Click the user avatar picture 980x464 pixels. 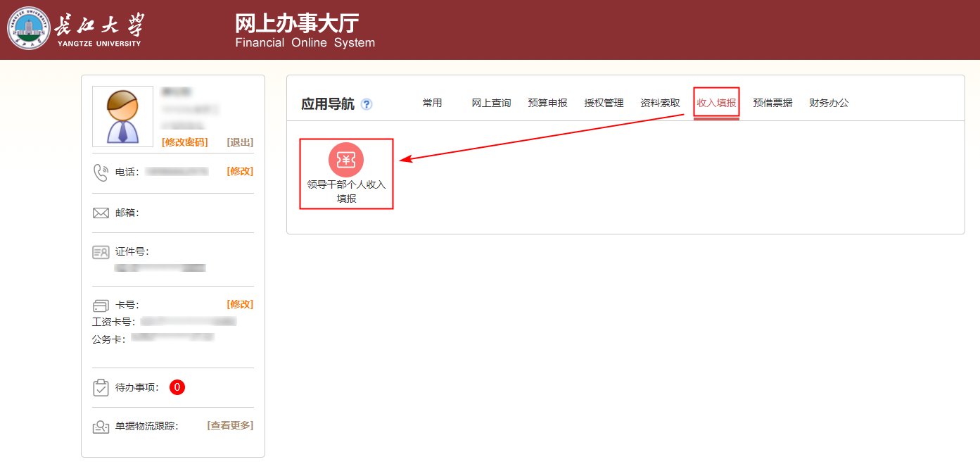coord(122,116)
